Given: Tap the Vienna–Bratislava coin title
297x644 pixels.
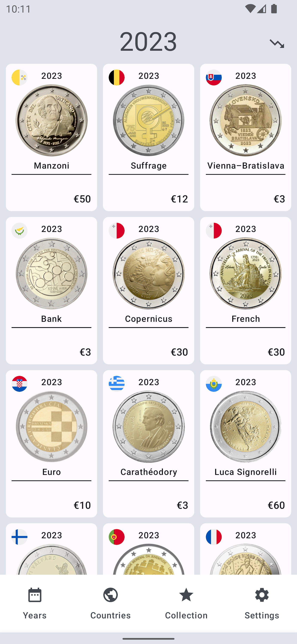Looking at the screenshot, I should click(246, 166).
